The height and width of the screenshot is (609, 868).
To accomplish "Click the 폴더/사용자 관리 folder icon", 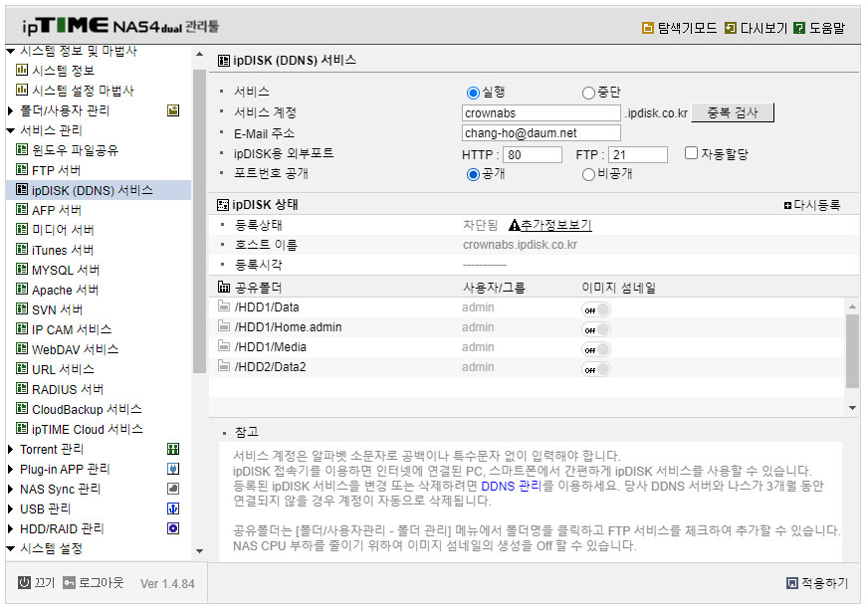I will pos(173,110).
